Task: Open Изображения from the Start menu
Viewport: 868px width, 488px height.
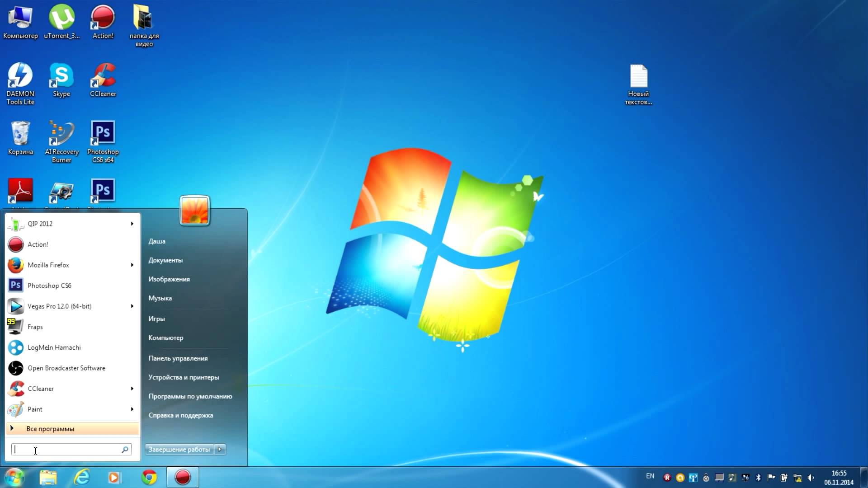Action: tap(169, 279)
